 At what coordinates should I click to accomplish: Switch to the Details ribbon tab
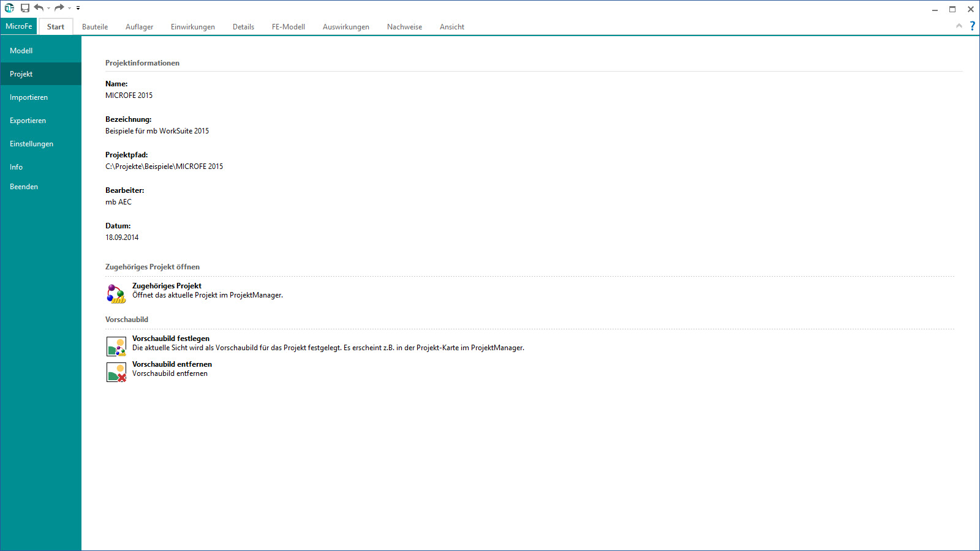[x=243, y=27]
